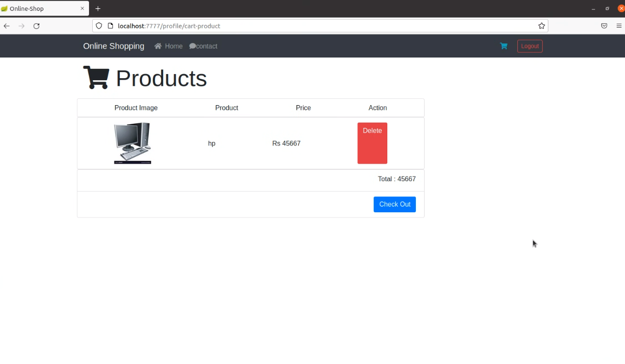Click the site information padlock icon
Viewport: 625px width, 364px height.
[109, 26]
